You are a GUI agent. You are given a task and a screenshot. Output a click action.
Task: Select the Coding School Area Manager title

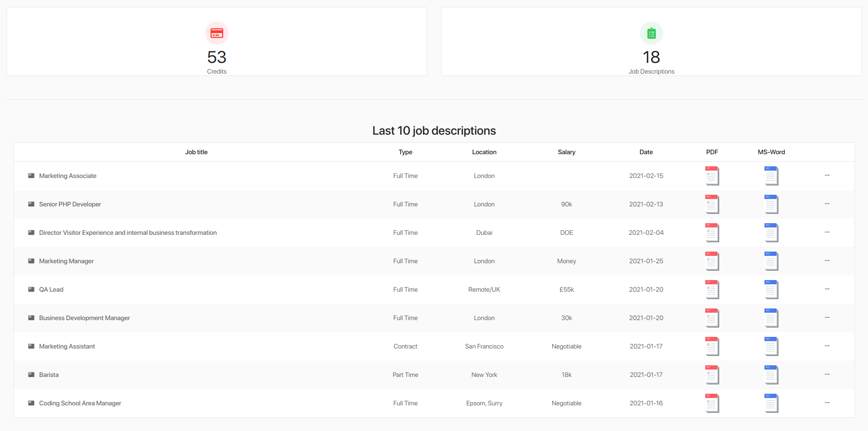point(80,403)
